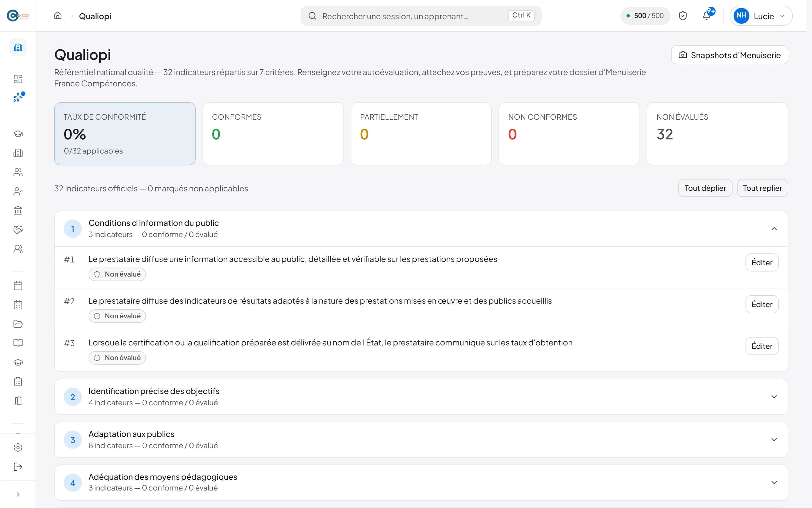Expand criterion 4 Adéquation des moyens pédagogiques
The image size is (812, 508).
click(774, 483)
